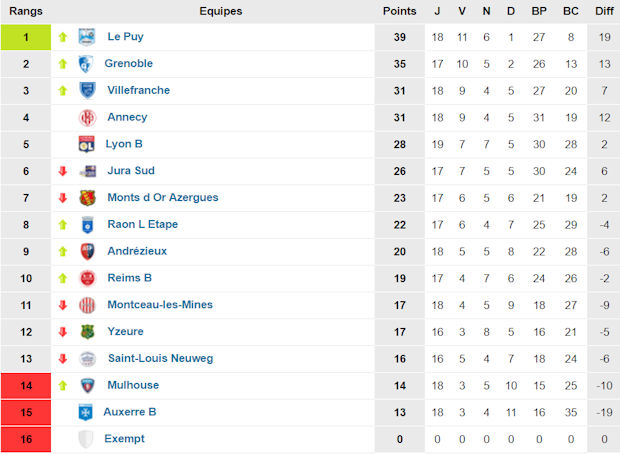Select the Mulhouse team name
This screenshot has height=454, width=620.
pyautogui.click(x=133, y=385)
